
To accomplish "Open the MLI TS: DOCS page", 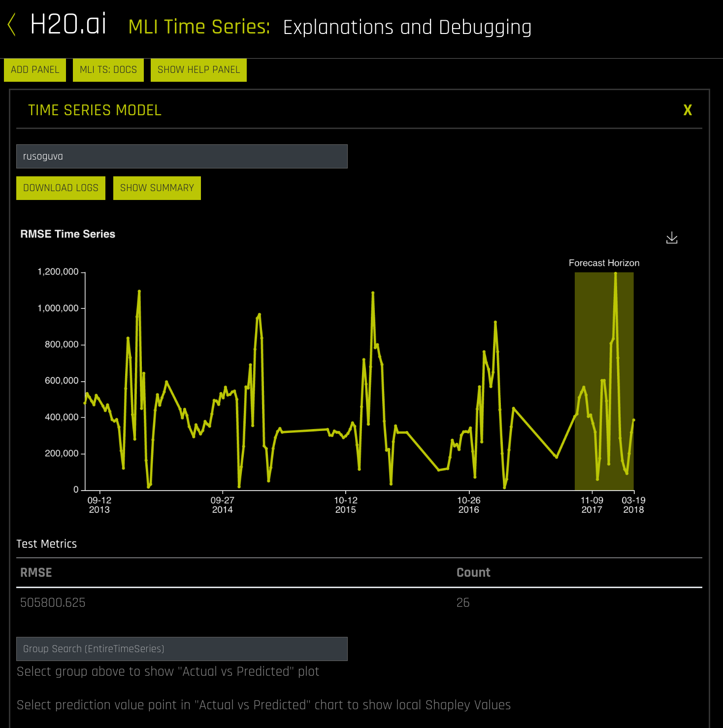I will pos(108,69).
